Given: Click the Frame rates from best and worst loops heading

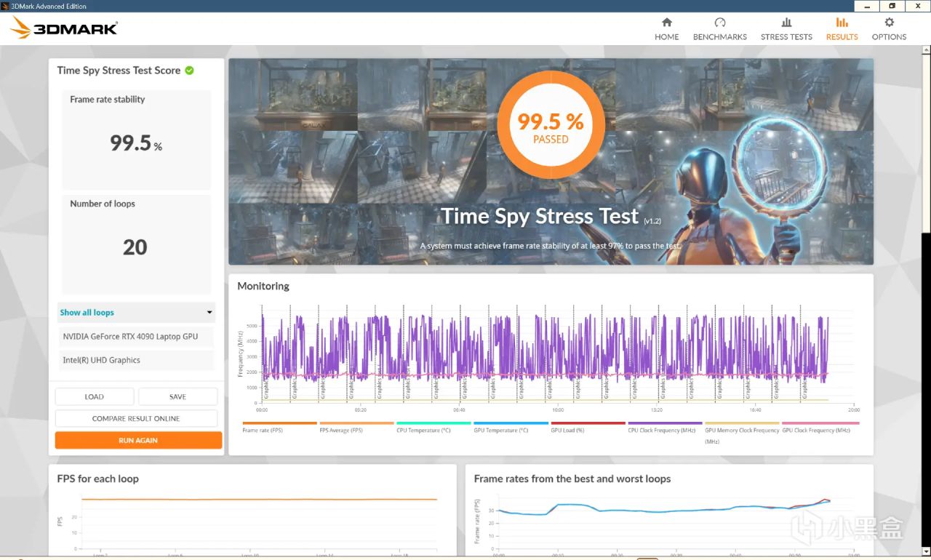Looking at the screenshot, I should [572, 479].
